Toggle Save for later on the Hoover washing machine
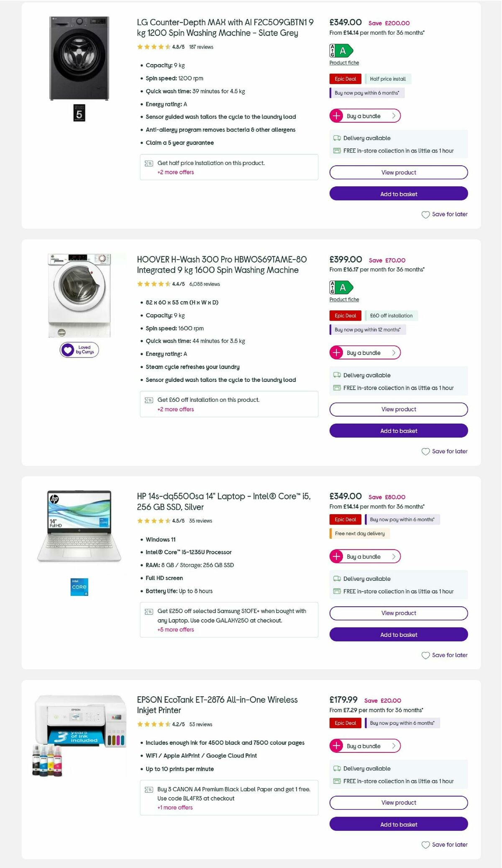This screenshot has height=868, width=502. coord(444,451)
